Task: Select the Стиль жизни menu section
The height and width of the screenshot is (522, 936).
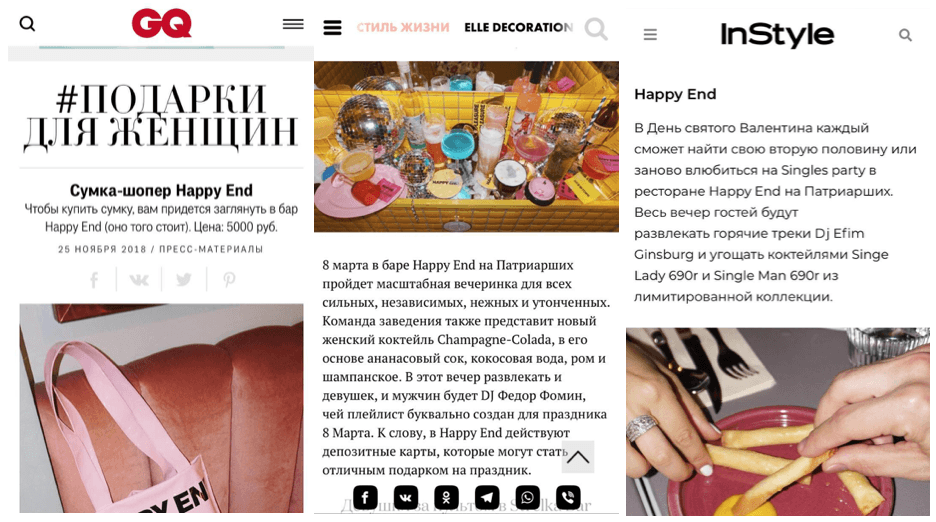Action: 403,27
